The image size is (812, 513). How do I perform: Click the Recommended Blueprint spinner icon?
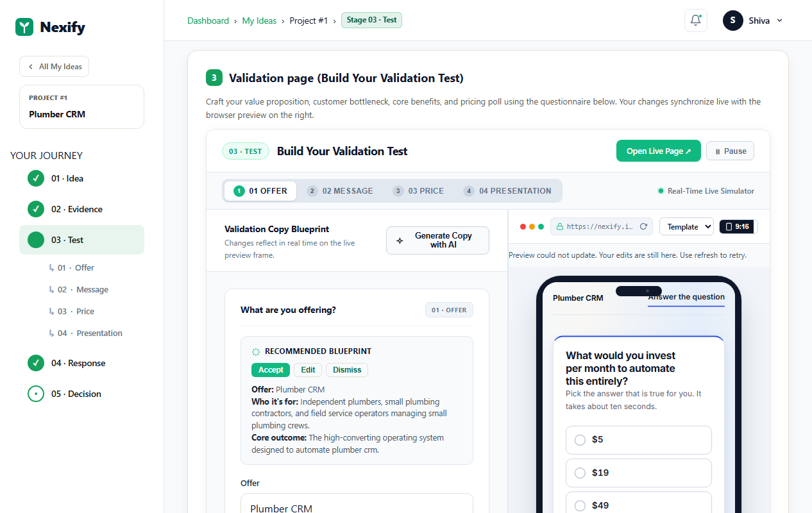[x=256, y=351]
